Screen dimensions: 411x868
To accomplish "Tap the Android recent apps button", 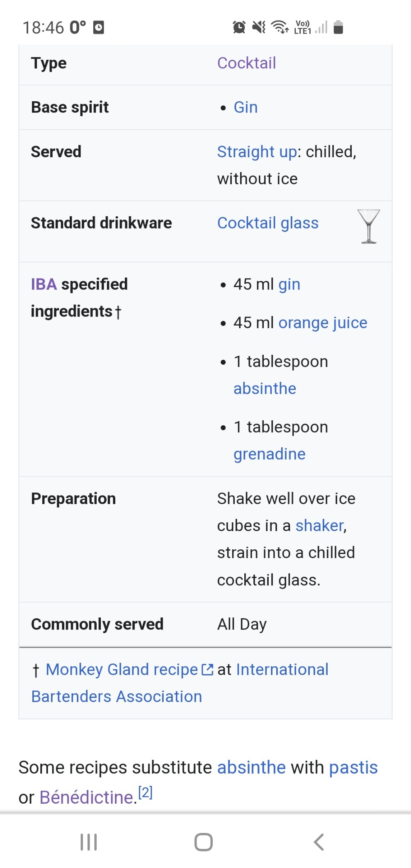I will click(88, 842).
